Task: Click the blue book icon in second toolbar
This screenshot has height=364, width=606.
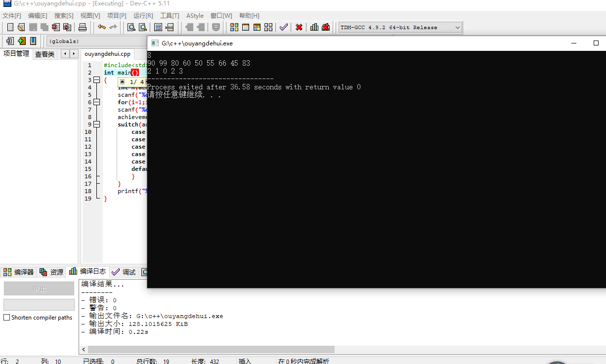Action: [33, 41]
